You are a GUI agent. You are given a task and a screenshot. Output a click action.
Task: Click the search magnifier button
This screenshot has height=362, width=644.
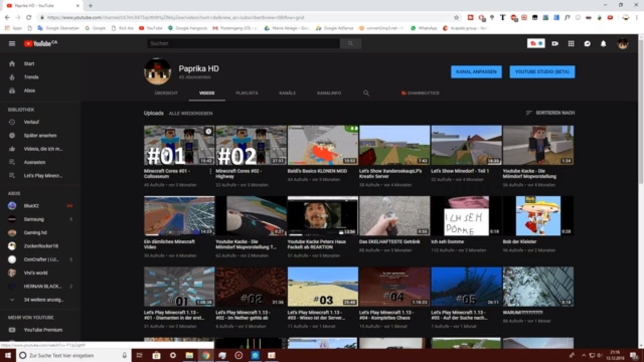[350, 44]
